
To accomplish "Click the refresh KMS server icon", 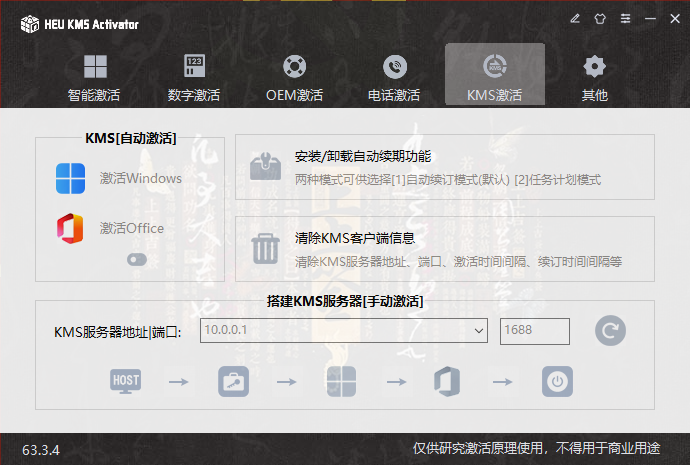I will click(x=610, y=330).
